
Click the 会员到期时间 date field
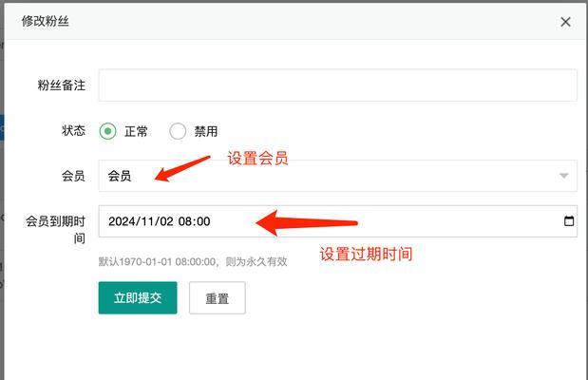(x=337, y=221)
